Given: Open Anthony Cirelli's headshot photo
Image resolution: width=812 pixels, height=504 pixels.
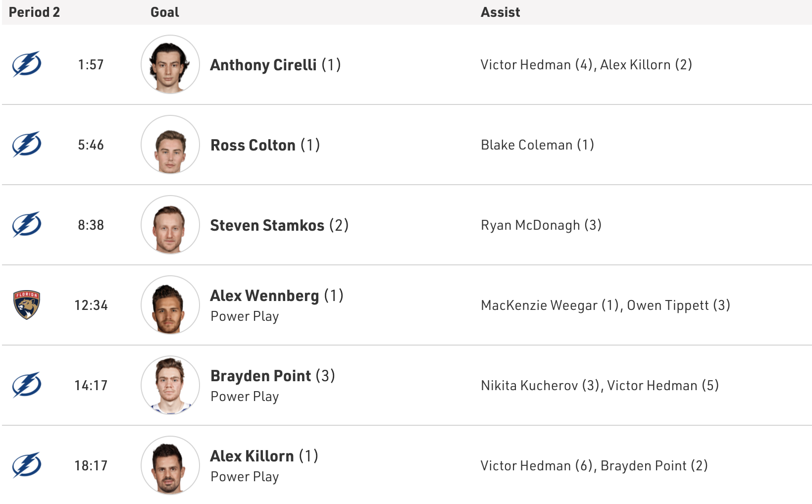Looking at the screenshot, I should tap(170, 64).
